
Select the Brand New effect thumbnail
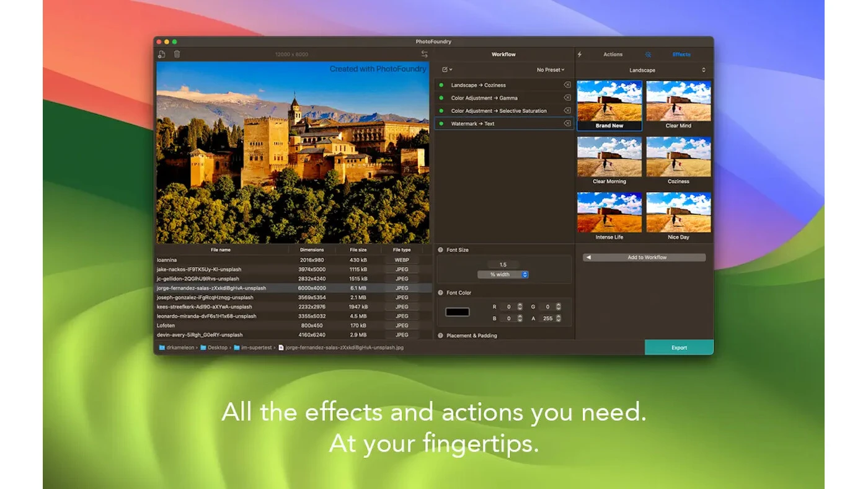point(609,105)
